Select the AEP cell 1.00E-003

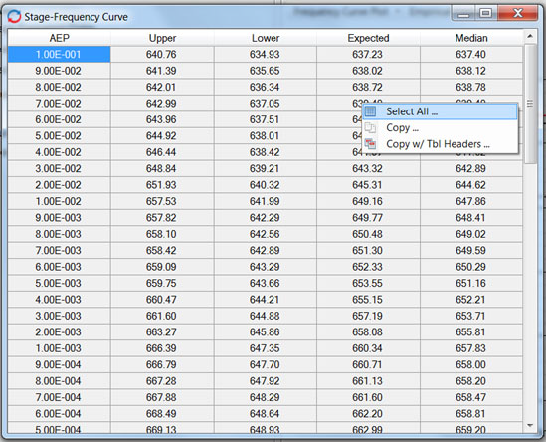(x=59, y=348)
